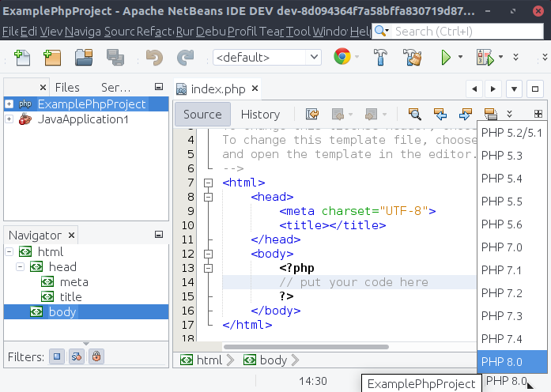The height and width of the screenshot is (392, 551).
Task: Open the Edit menu
Action: 28,32
